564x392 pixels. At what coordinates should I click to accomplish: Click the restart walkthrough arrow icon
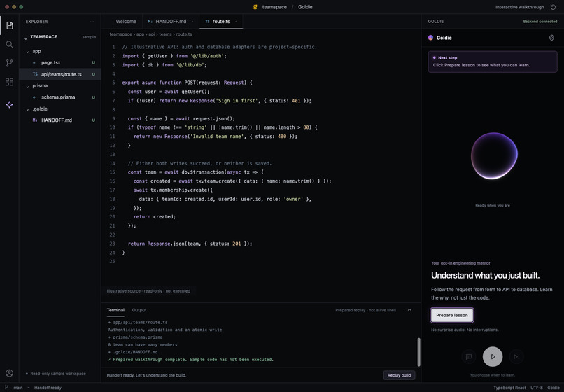pos(554,7)
